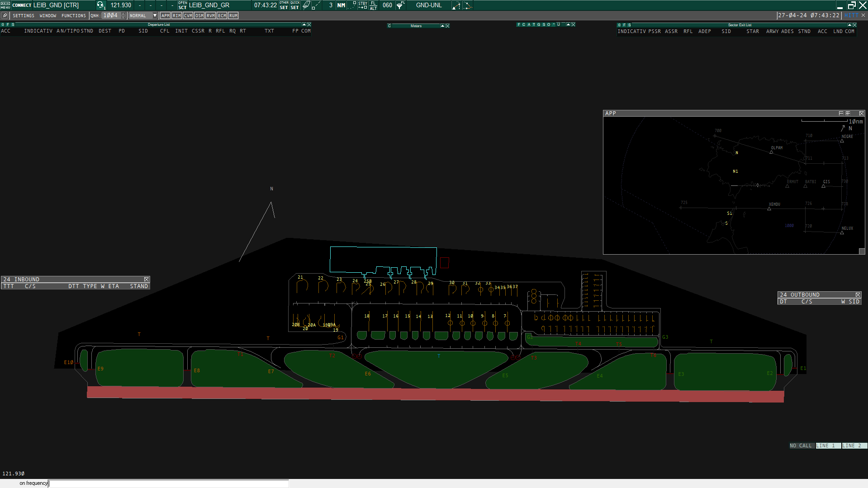The width and height of the screenshot is (868, 488).
Task: Close the 24 INBOUND list
Action: 147,280
